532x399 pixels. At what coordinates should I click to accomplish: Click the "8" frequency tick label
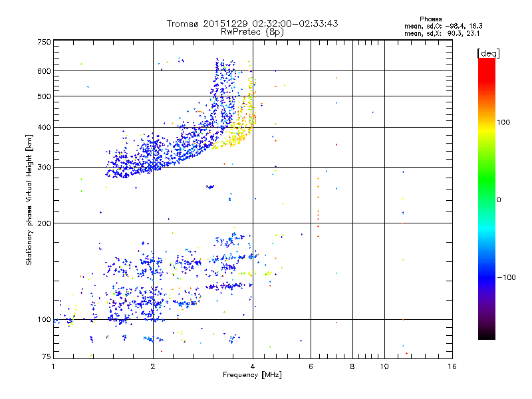352,366
